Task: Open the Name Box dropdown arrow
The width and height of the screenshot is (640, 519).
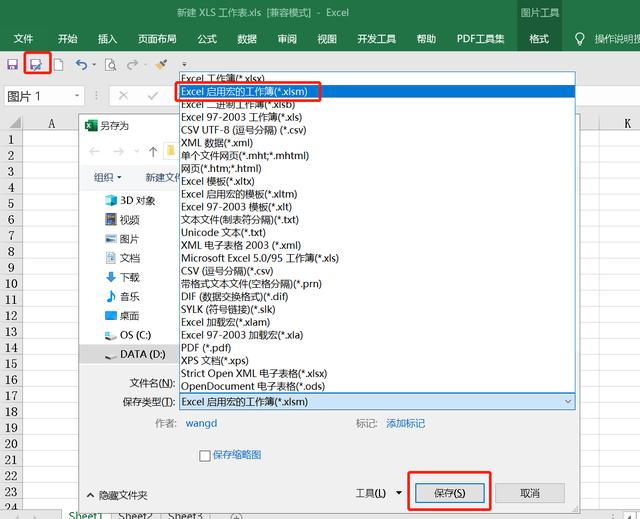Action: click(77, 96)
